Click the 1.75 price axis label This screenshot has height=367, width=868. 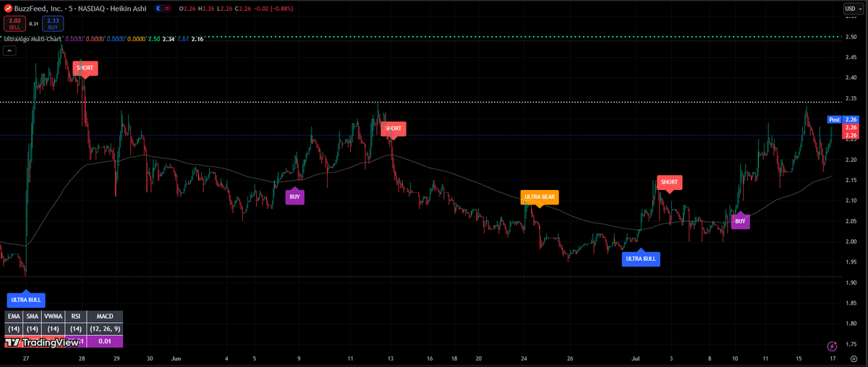coord(851,344)
